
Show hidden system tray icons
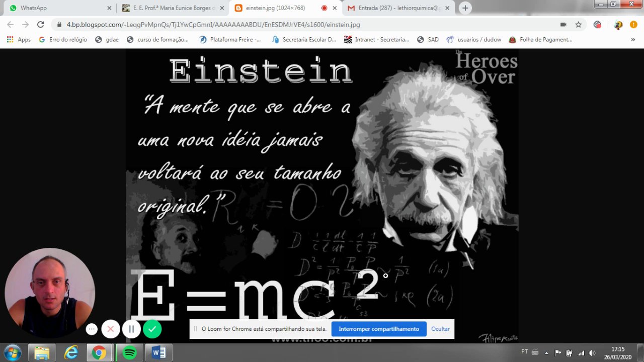coord(546,352)
